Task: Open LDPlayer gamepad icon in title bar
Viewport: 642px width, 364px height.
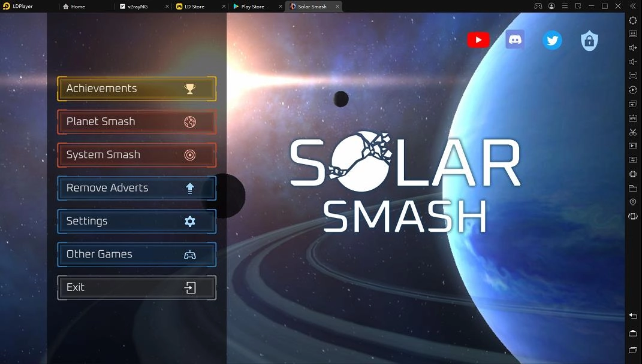Action: coord(538,6)
